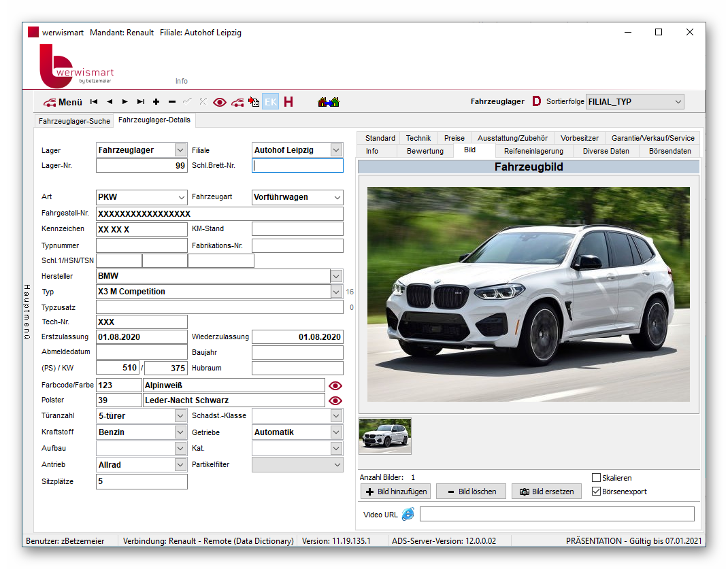This screenshot has width=728, height=569.
Task: Click the Erstzulassung date field
Action: pyautogui.click(x=142, y=337)
